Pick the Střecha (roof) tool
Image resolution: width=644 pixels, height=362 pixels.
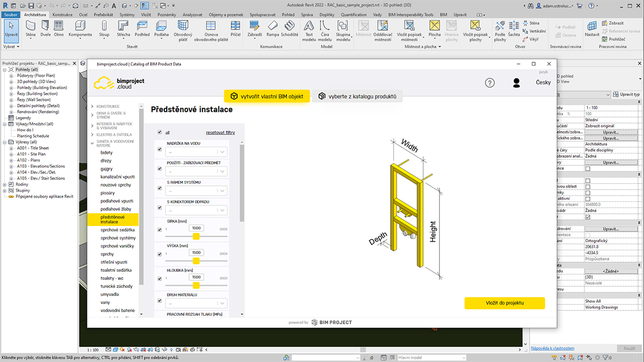tap(123, 29)
